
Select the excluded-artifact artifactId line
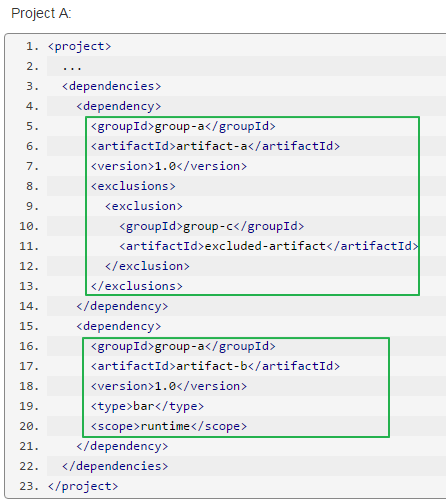point(269,246)
